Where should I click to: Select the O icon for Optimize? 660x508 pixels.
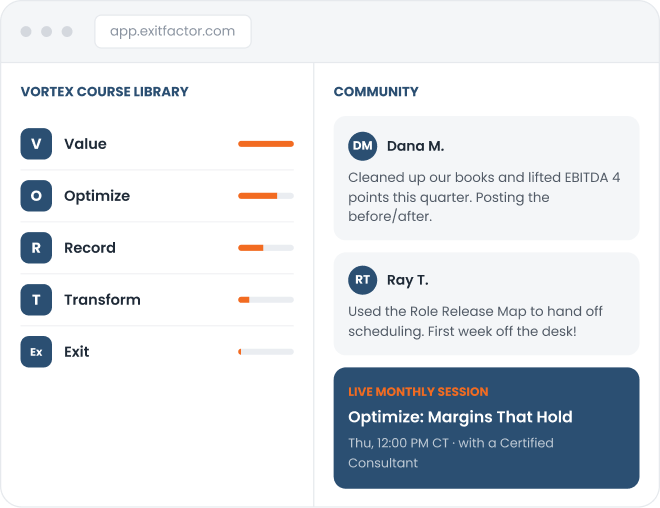[36, 196]
